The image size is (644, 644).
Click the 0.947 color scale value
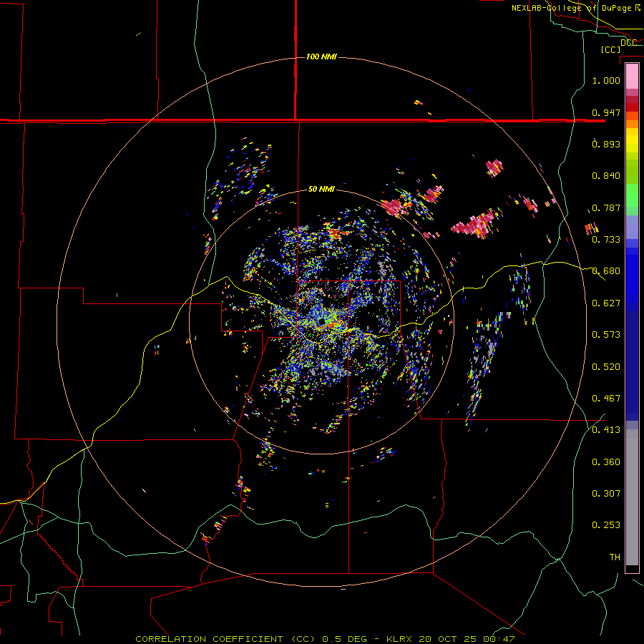(606, 112)
